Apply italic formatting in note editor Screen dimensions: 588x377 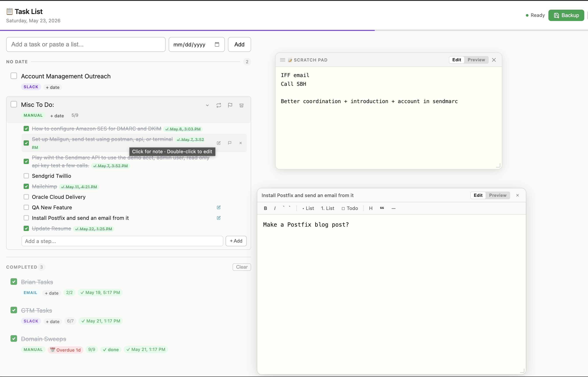(x=275, y=208)
